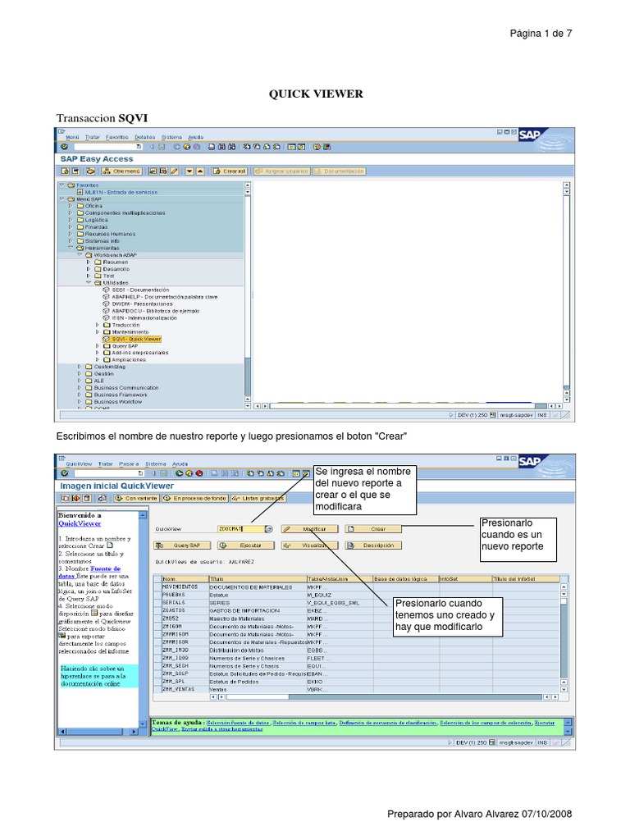Click the first User menu icon in application toolbar

(65, 171)
